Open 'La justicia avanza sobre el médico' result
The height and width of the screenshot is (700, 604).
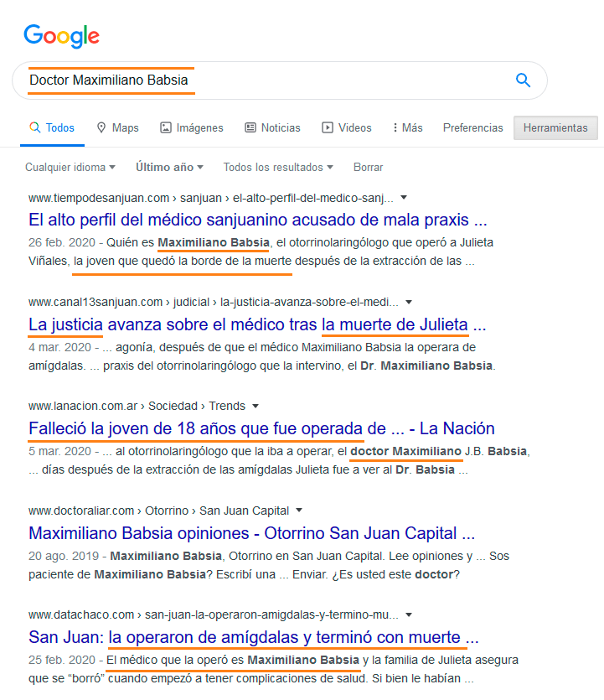(257, 324)
